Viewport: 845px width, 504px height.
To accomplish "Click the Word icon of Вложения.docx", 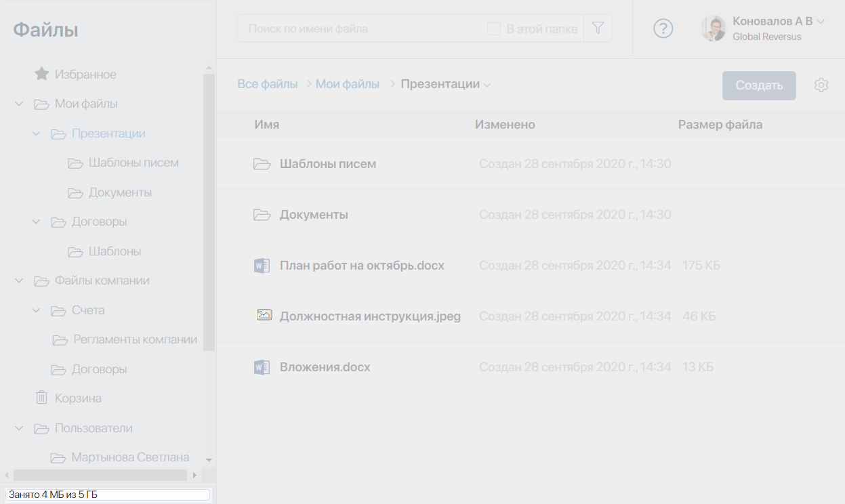I will tap(262, 367).
